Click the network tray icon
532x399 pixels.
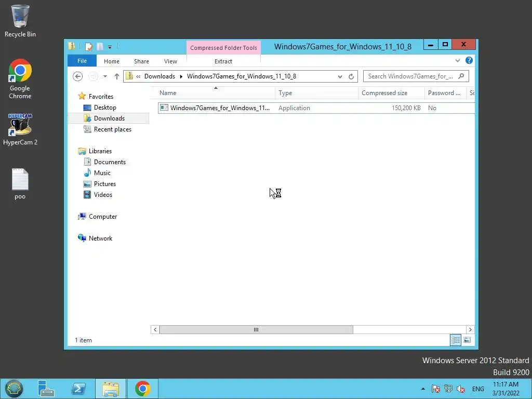[448, 389]
